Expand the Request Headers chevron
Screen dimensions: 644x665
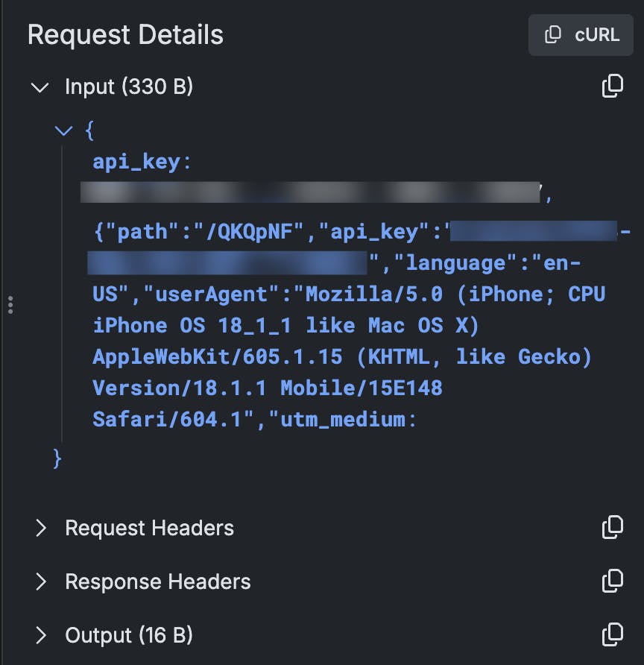pyautogui.click(x=41, y=528)
